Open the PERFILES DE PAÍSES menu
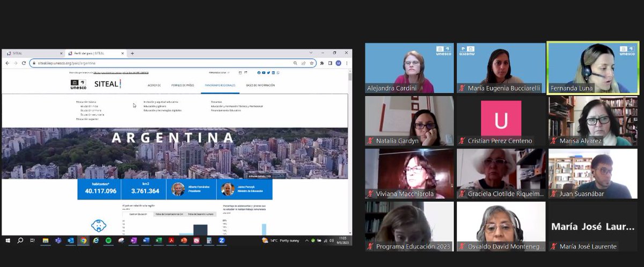The image size is (644, 267). point(183,85)
